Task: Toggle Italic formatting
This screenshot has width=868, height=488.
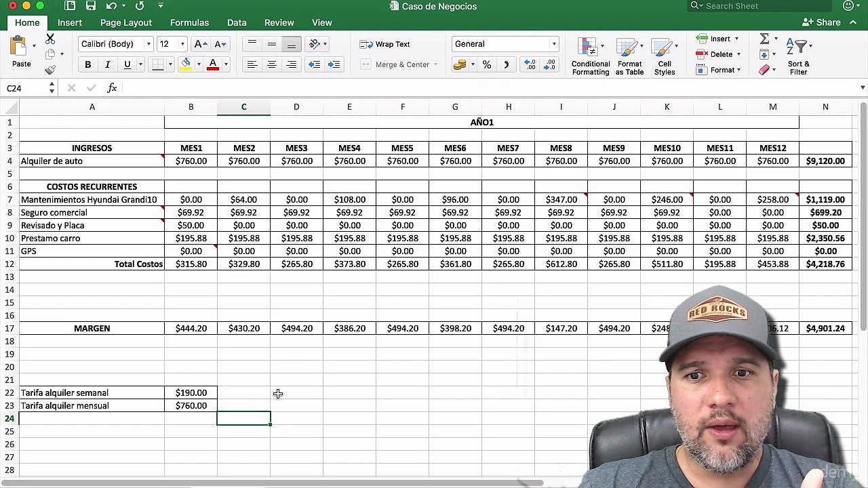Action: pos(107,64)
